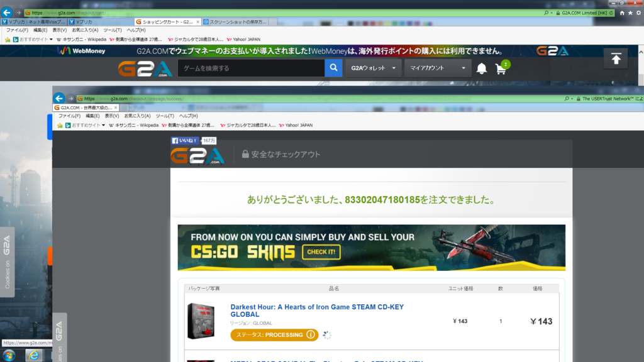Close the ショッピングカート tab
Screen dimensions: 644x362
[x=197, y=22]
